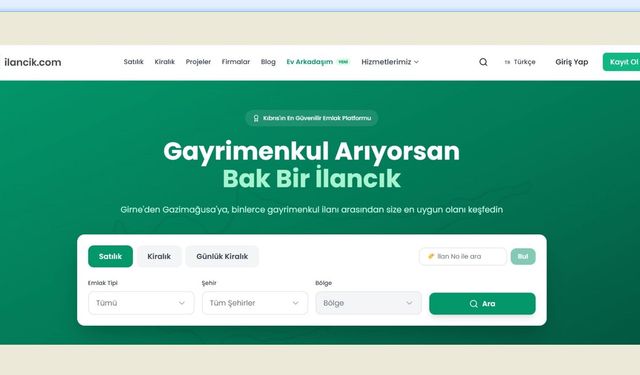Open the Bölge region dropdown
Viewport: 640px width, 375px height.
(368, 303)
